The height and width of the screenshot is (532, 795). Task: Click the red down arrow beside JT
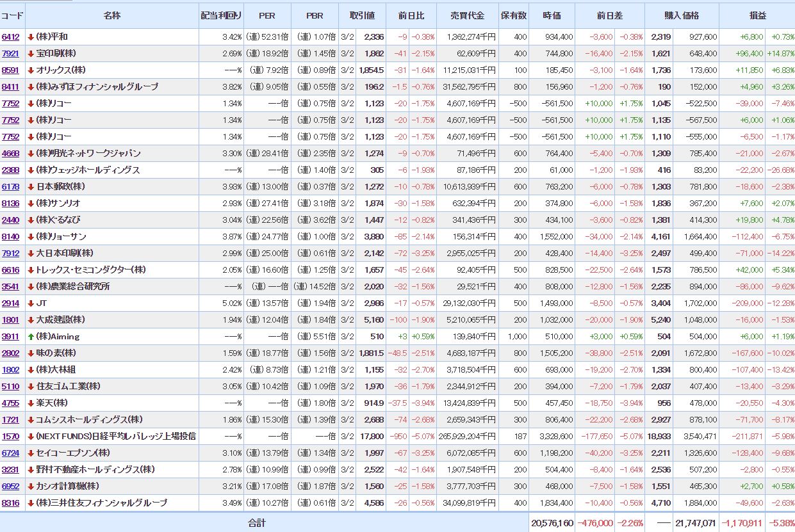pos(31,303)
